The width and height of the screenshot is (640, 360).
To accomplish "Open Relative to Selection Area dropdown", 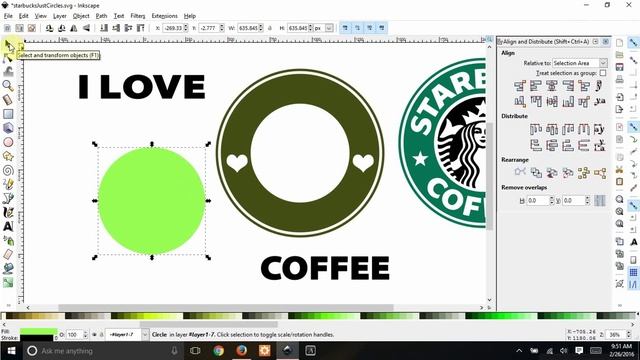I will coord(580,63).
